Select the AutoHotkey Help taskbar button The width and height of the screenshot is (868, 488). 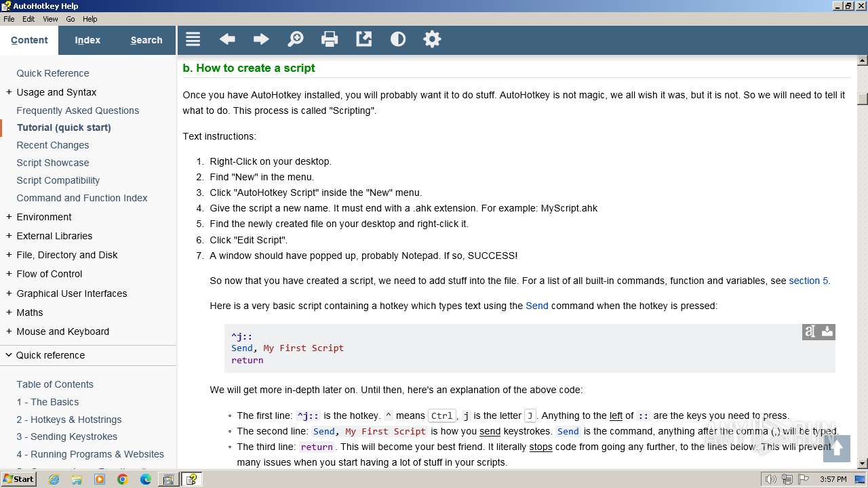pyautogui.click(x=192, y=479)
